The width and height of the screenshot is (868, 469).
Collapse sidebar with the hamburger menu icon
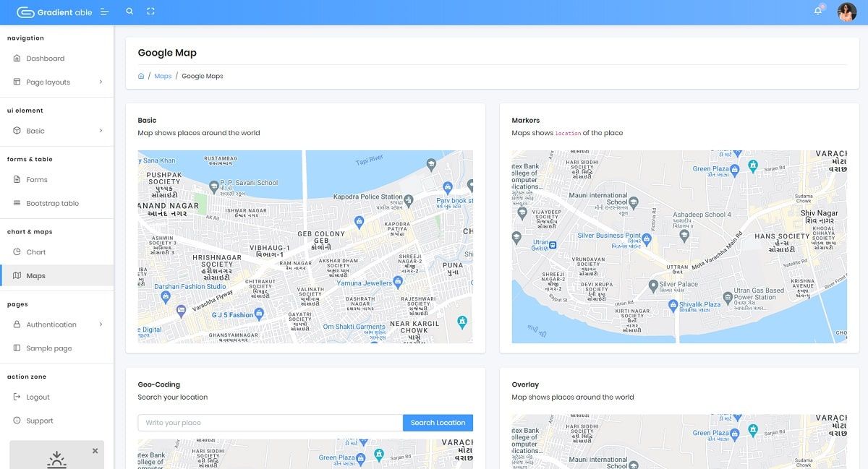[x=105, y=12]
